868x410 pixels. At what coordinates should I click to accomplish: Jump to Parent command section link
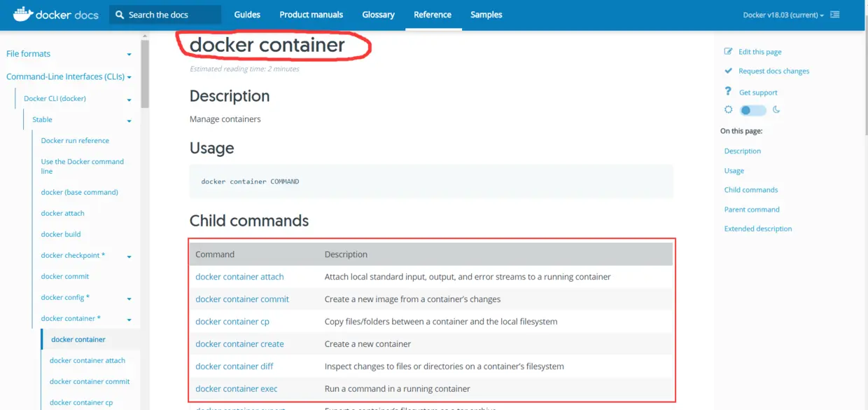[x=752, y=210]
